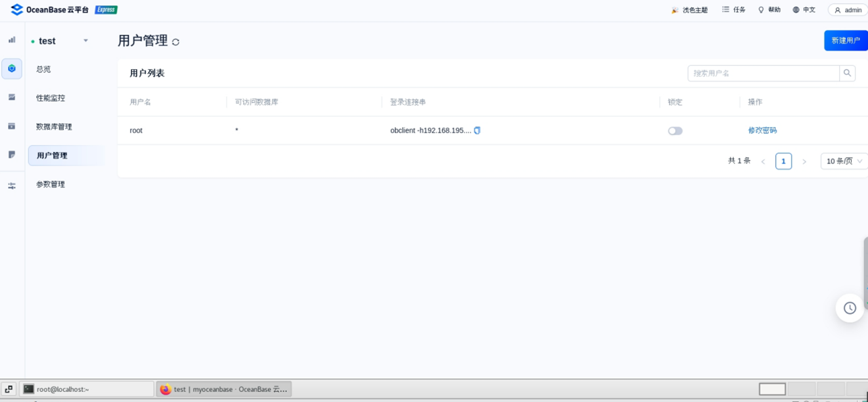Image resolution: width=868 pixels, height=402 pixels.
Task: Click the search magnifier button
Action: coord(848,73)
